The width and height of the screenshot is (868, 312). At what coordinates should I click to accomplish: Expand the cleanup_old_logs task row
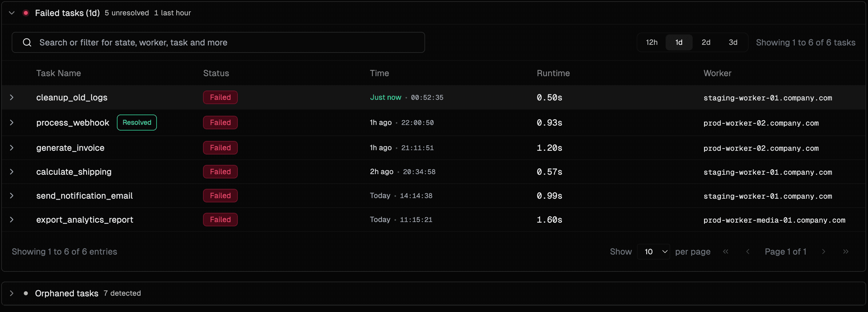pyautogui.click(x=12, y=97)
